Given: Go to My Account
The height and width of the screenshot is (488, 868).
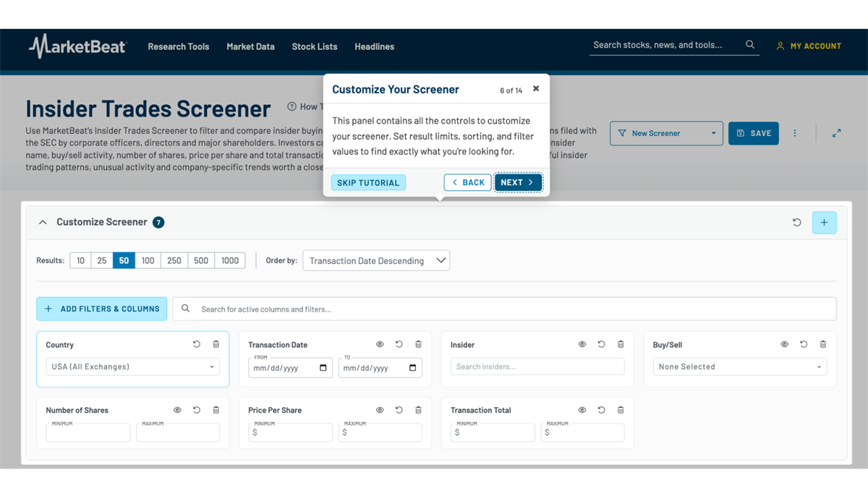Looking at the screenshot, I should 809,46.
